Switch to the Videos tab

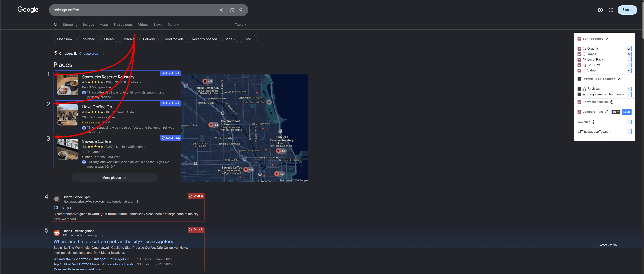click(x=143, y=25)
